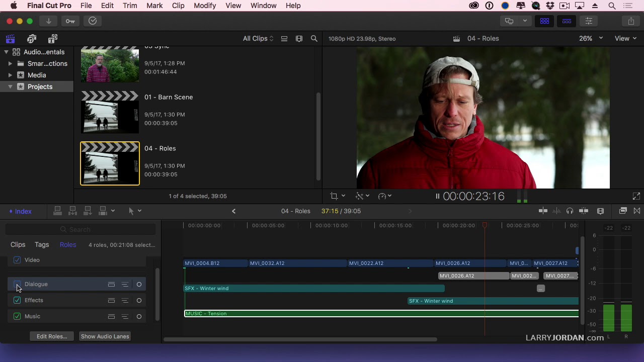
Task: Show or hide the browser panel
Action: [544, 21]
